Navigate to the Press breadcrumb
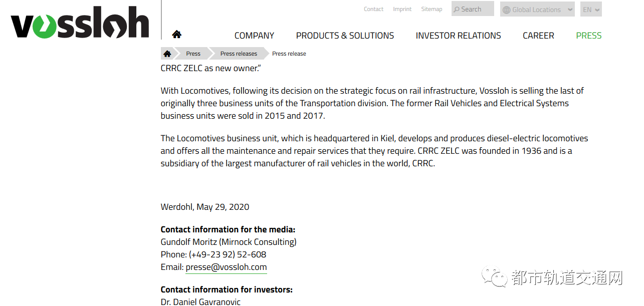The height and width of the screenshot is (306, 644). (193, 54)
